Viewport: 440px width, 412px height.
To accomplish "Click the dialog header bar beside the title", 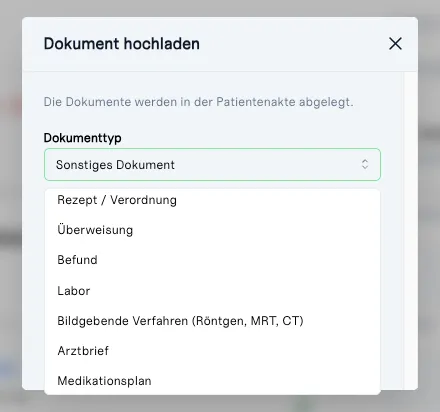I will tap(293, 44).
